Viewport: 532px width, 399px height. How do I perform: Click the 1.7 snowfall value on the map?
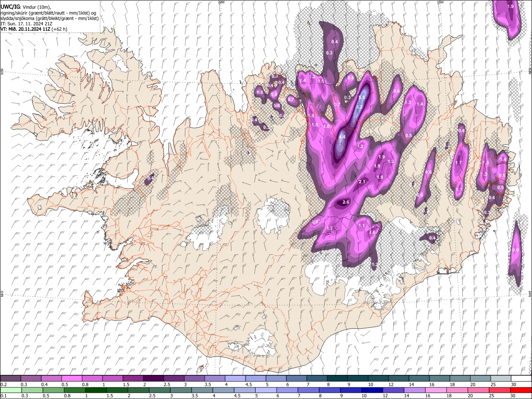point(459,163)
